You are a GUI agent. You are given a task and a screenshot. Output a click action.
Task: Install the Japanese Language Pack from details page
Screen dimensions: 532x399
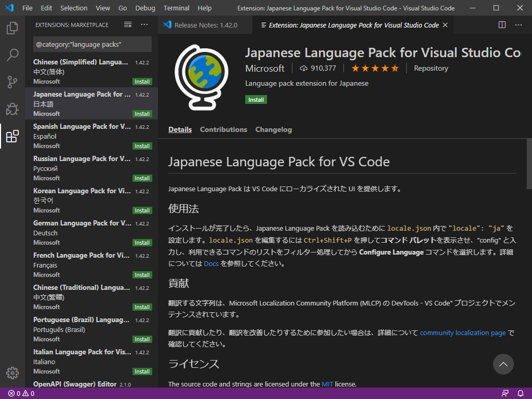coord(256,100)
